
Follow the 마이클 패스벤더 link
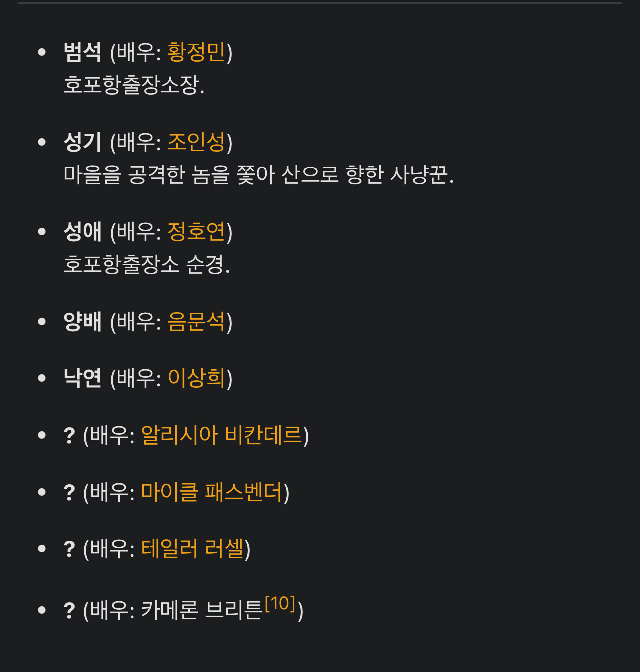click(x=212, y=492)
